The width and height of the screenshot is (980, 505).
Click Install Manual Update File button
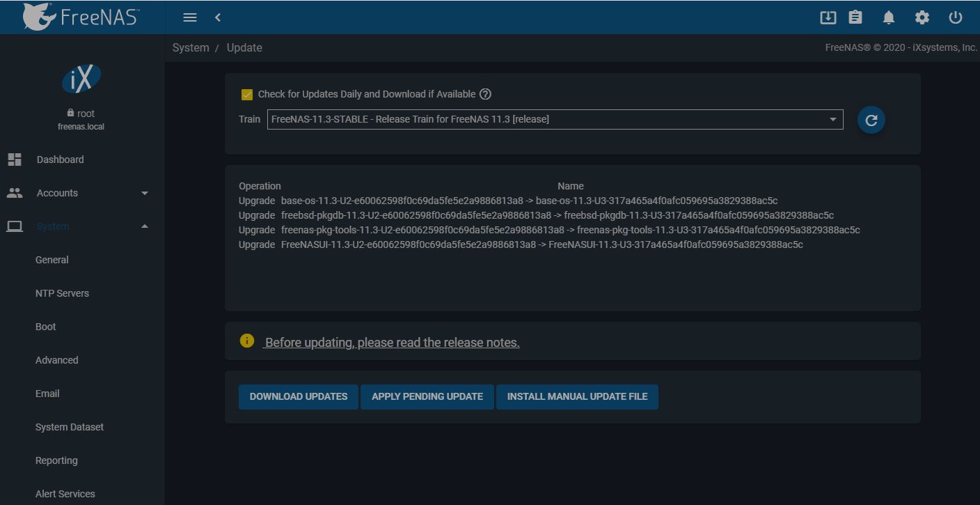pyautogui.click(x=577, y=396)
